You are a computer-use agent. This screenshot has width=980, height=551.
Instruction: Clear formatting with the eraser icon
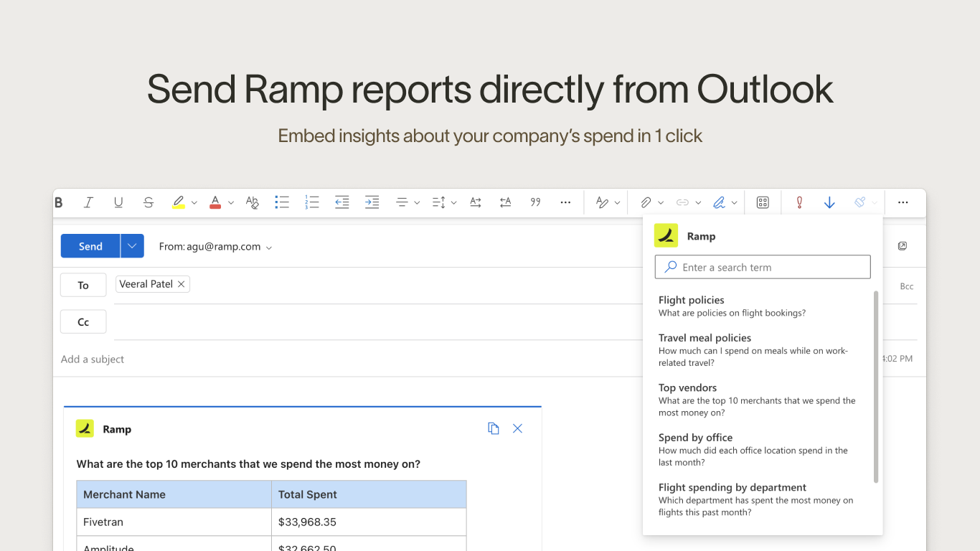click(x=252, y=203)
